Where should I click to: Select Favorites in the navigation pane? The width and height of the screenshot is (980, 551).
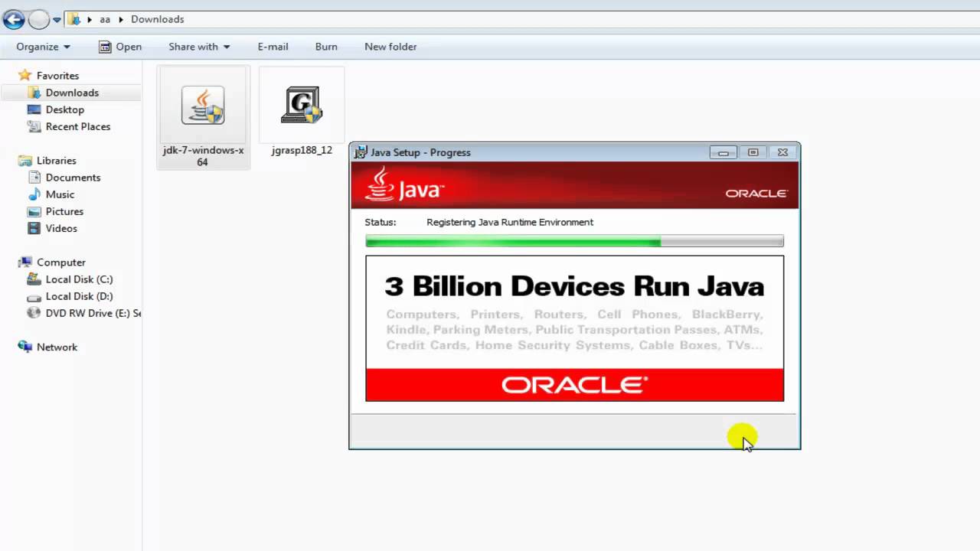(57, 76)
